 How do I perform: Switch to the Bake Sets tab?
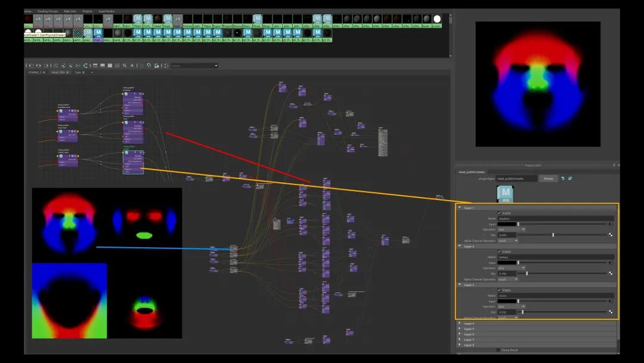click(70, 11)
